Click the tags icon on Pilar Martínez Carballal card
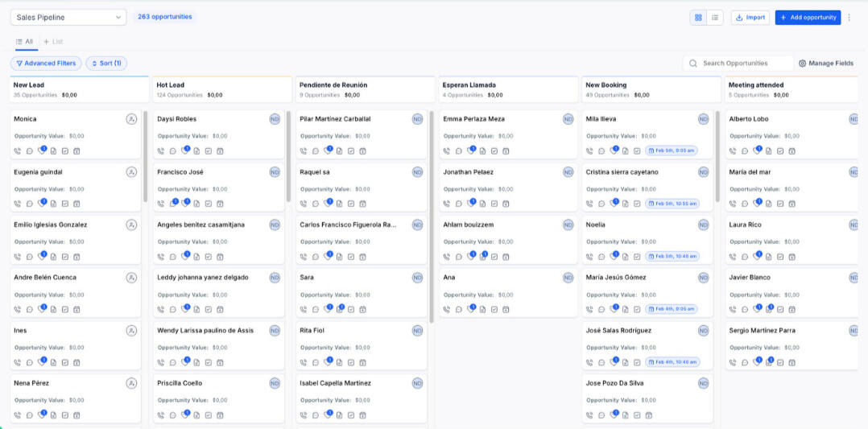 pyautogui.click(x=327, y=151)
